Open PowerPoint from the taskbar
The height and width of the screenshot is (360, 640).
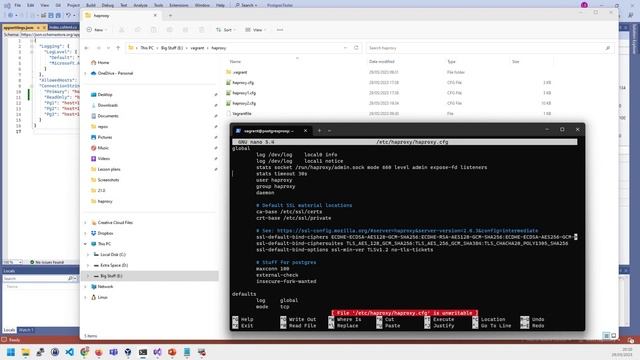pyautogui.click(x=172, y=352)
